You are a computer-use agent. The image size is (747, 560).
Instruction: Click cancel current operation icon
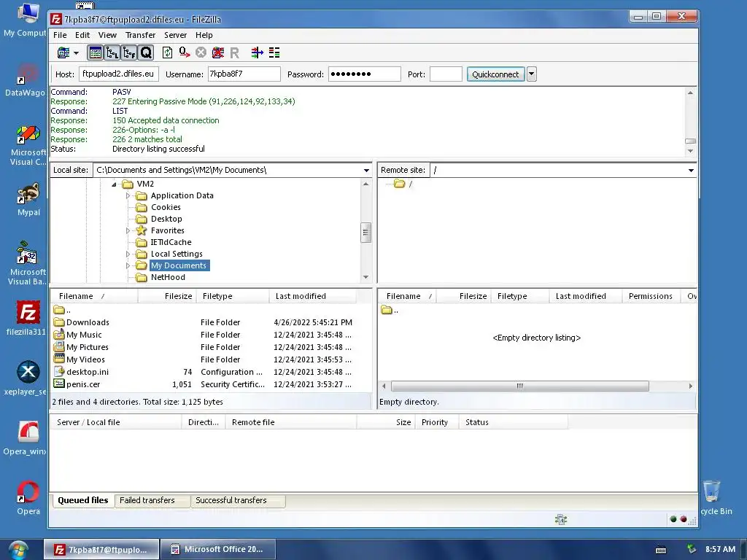[x=201, y=52]
